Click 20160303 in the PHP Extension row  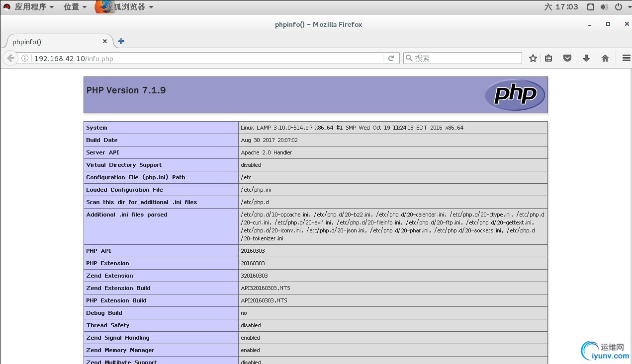(x=253, y=263)
